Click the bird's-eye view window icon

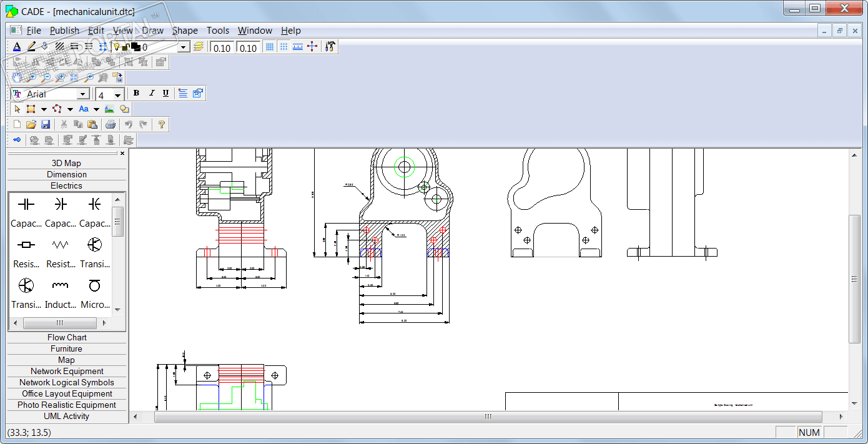117,77
